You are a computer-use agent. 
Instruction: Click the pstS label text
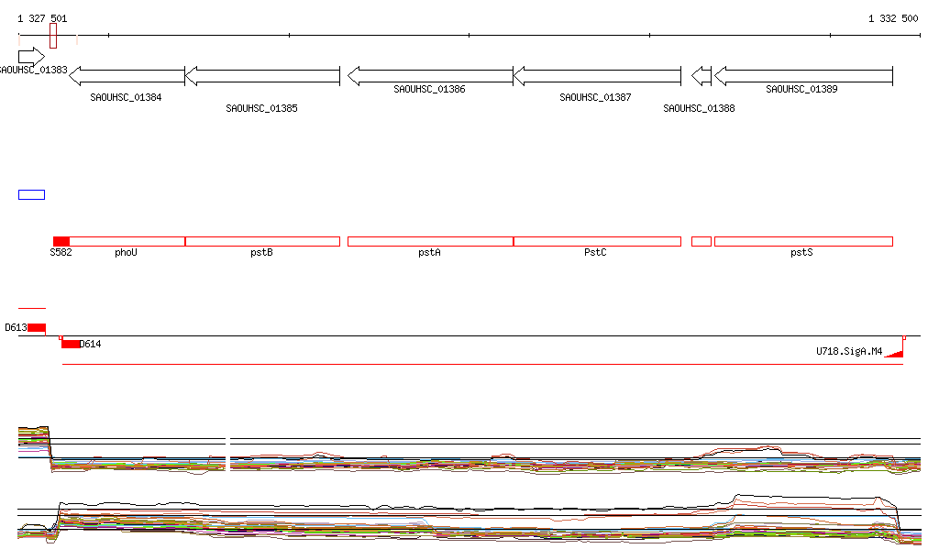coord(801,252)
